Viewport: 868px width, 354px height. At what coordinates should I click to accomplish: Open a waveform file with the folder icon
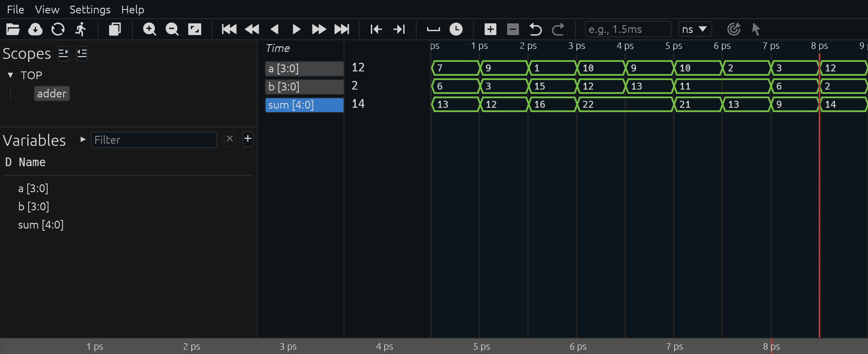coord(13,29)
